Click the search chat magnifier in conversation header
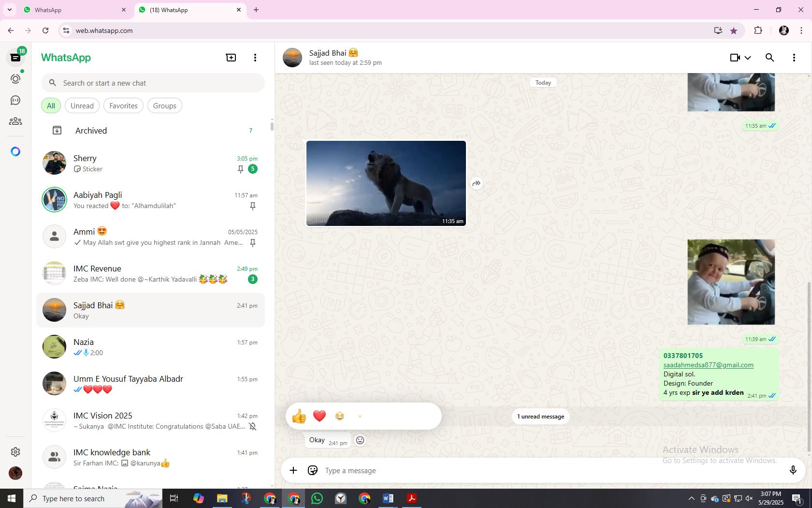 tap(770, 58)
